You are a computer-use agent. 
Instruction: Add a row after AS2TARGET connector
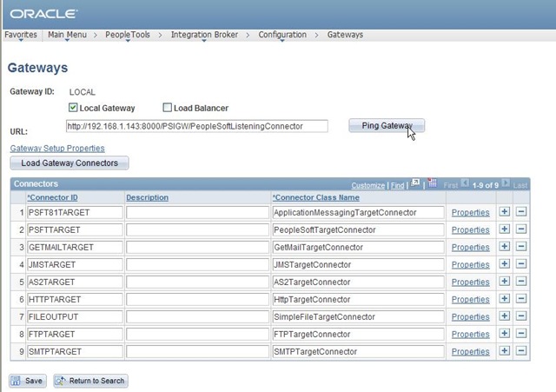click(504, 282)
